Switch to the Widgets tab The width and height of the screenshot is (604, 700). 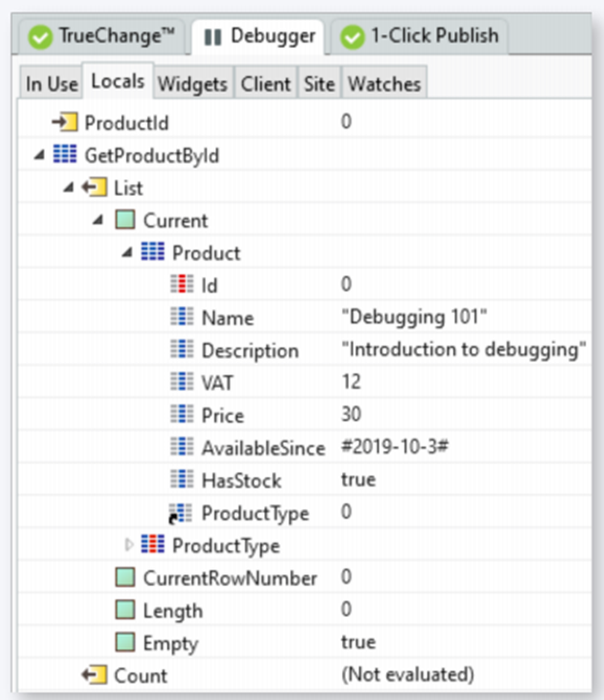pyautogui.click(x=192, y=84)
